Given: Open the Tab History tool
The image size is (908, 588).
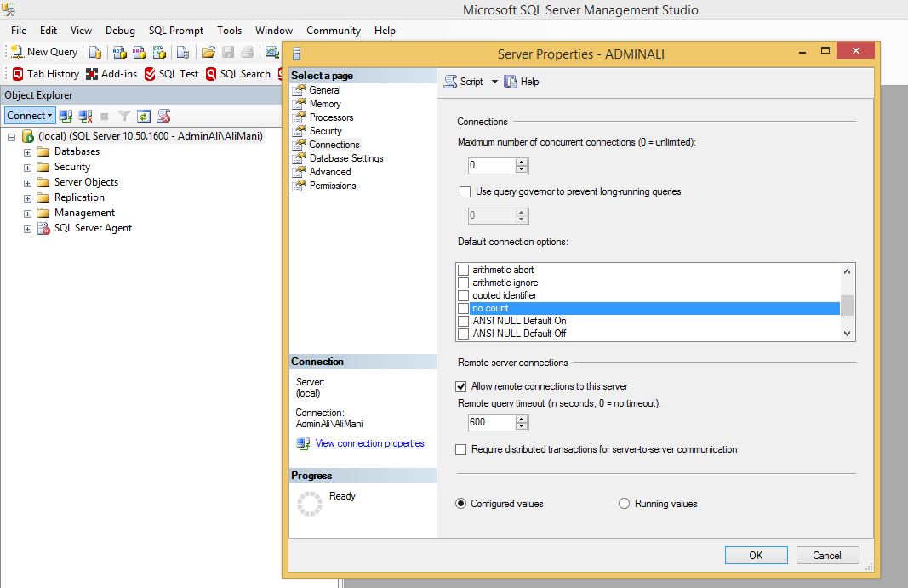Looking at the screenshot, I should click(x=46, y=74).
